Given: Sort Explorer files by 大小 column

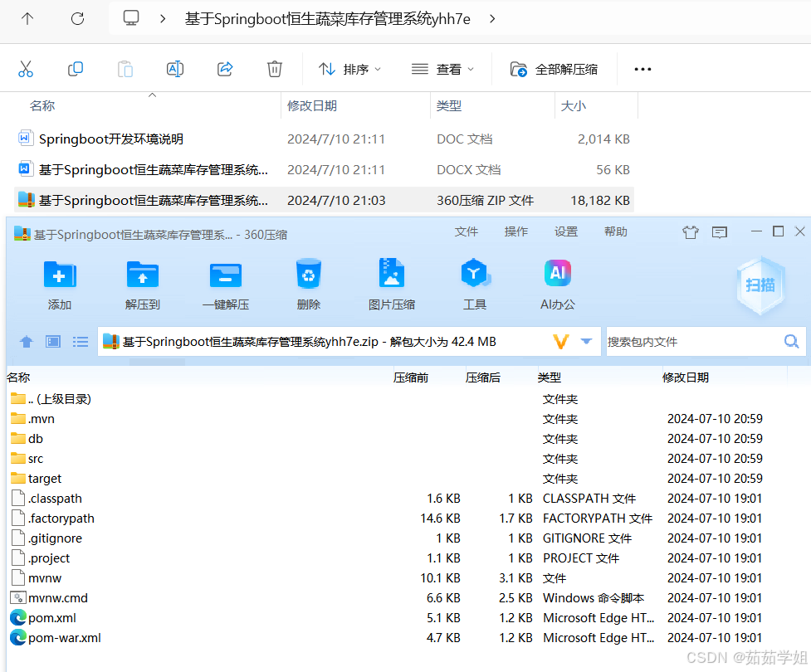Looking at the screenshot, I should (574, 106).
